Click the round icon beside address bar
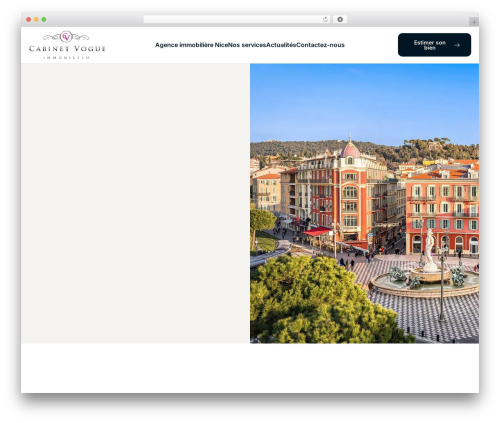 [340, 19]
